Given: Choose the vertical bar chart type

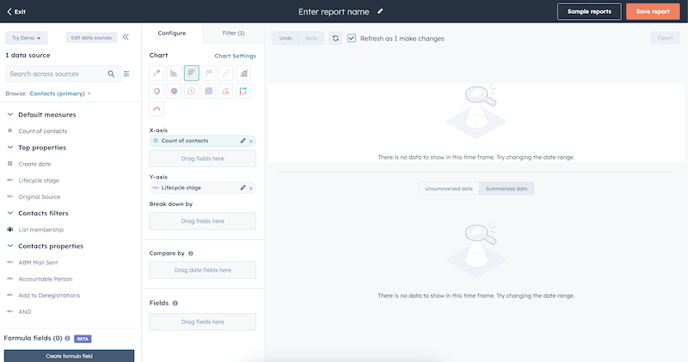Looking at the screenshot, I should coord(174,73).
